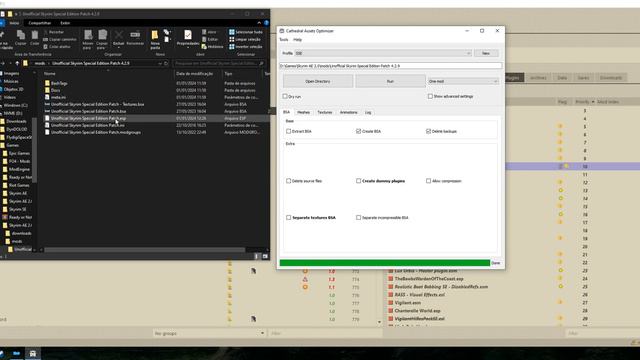This screenshot has height=360, width=640.
Task: Switch to Archives tab in Mod Organizer
Action: pyautogui.click(x=538, y=78)
